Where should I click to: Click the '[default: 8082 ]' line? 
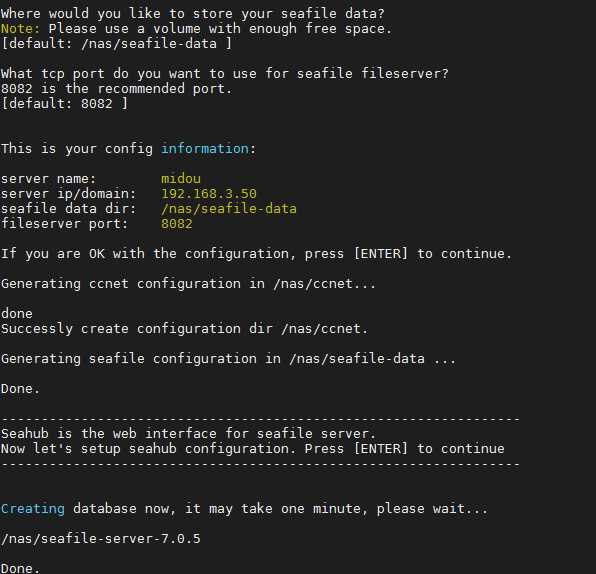65,104
